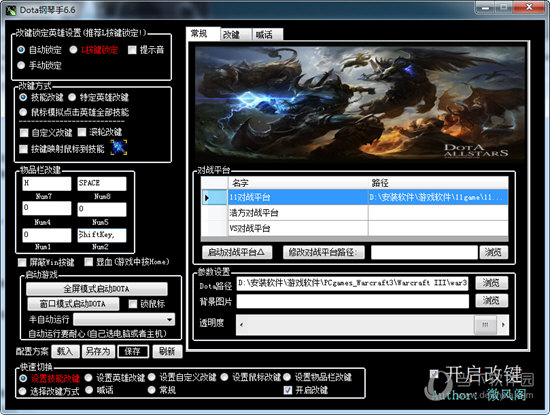Image resolution: width=550 pixels, height=415 pixels.
Task: Open the 喊话 tab
Action: (x=267, y=35)
